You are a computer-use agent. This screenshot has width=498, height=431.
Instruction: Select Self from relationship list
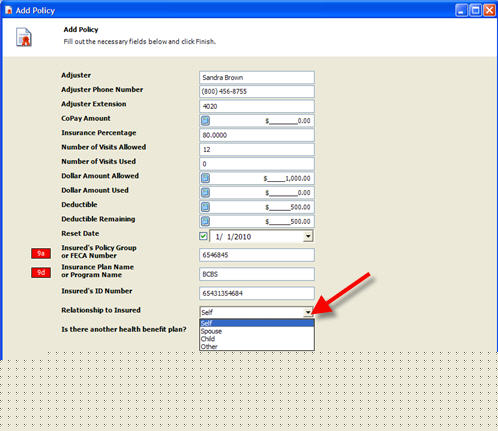257,323
